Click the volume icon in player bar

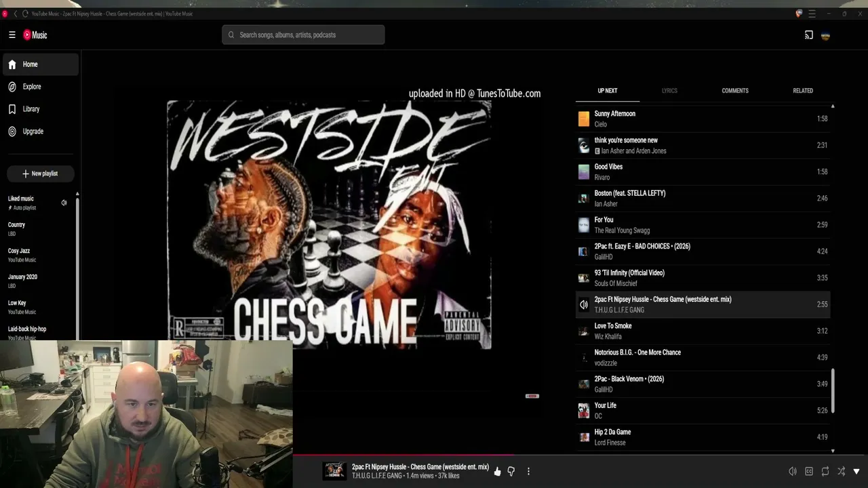click(793, 472)
